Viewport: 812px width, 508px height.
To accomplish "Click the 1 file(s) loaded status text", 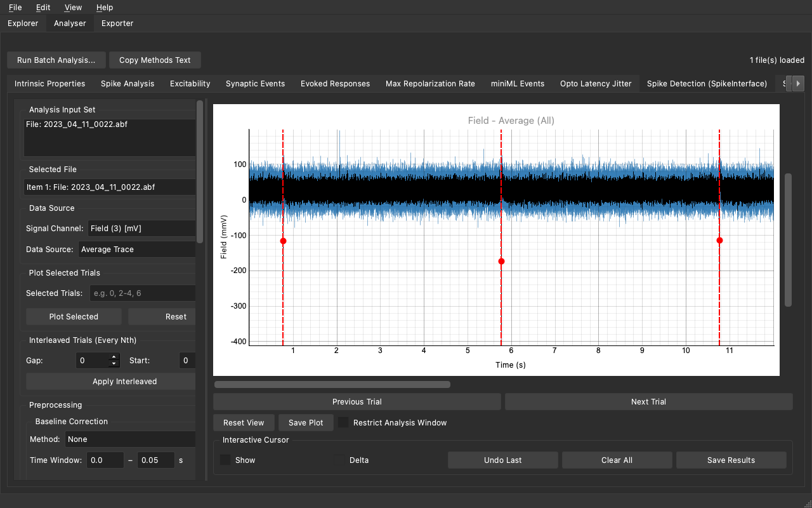I will pos(777,60).
